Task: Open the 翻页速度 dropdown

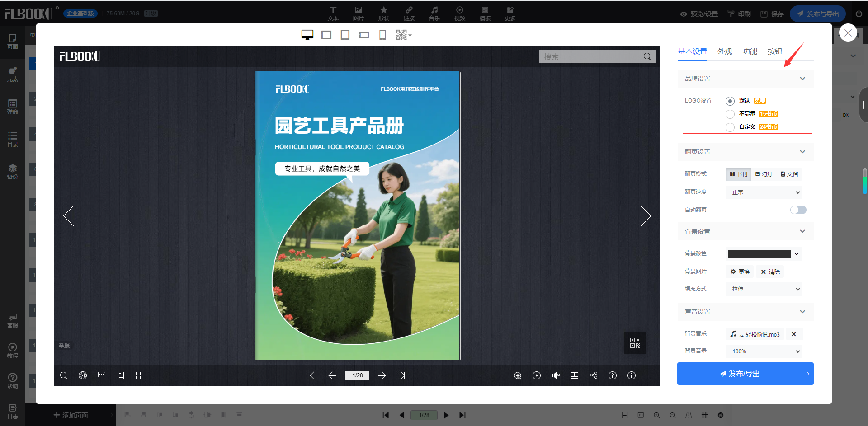Action: 764,192
